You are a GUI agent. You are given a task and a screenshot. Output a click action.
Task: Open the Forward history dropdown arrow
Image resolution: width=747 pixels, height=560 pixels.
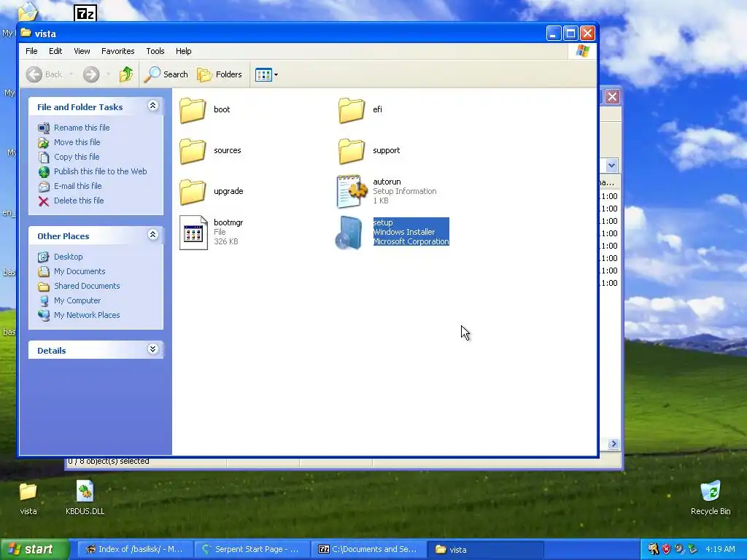click(108, 74)
